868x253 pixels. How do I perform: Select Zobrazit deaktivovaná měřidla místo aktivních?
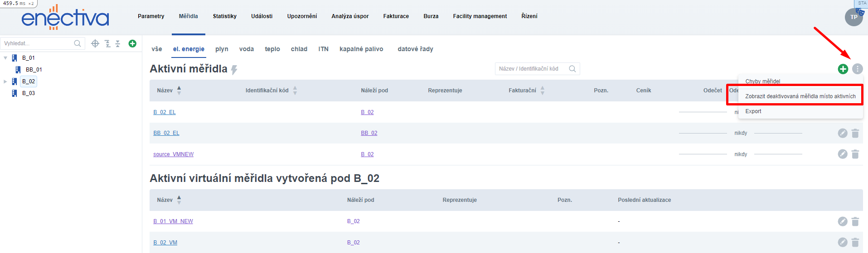[x=800, y=96]
